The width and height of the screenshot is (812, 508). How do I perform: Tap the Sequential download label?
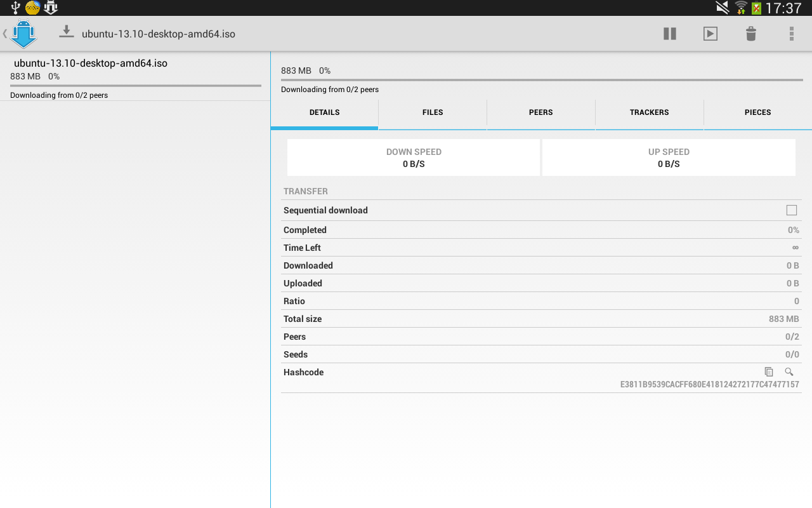(x=325, y=210)
